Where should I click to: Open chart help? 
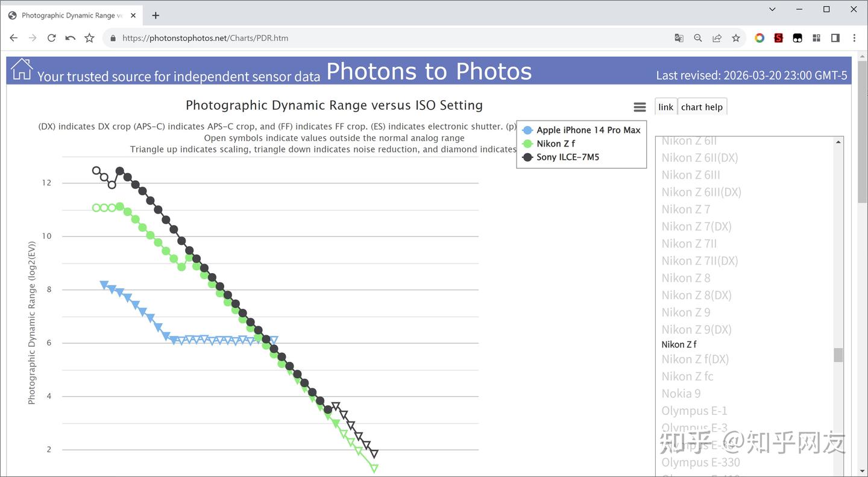click(x=702, y=107)
